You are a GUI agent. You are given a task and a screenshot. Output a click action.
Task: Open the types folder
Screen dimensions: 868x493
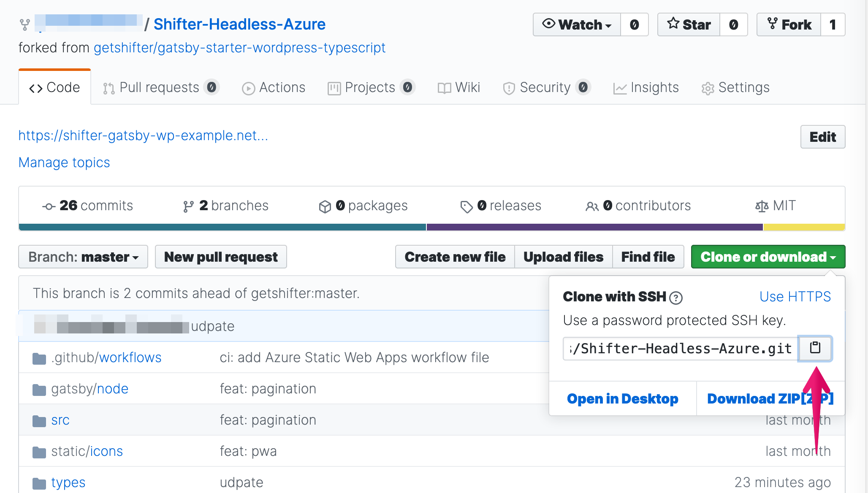(x=68, y=482)
